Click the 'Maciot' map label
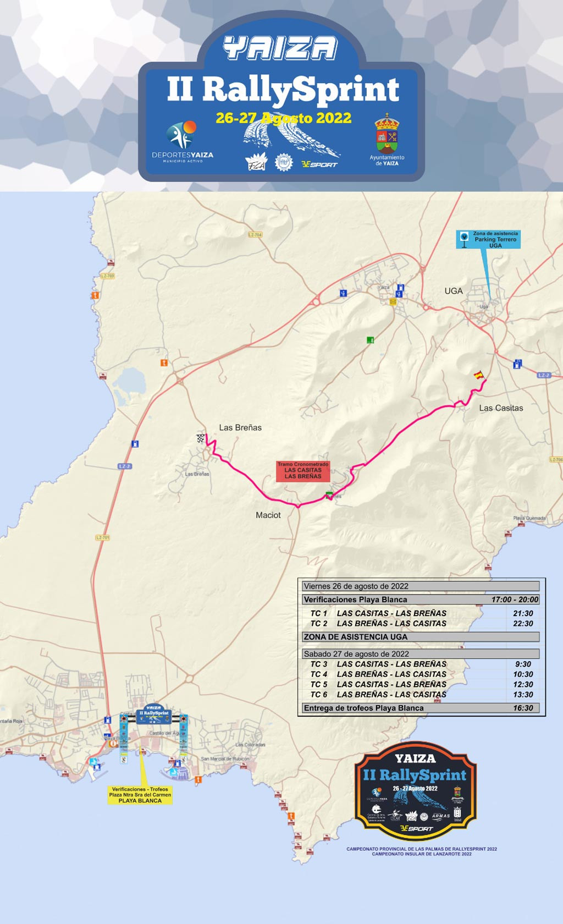Image resolution: width=563 pixels, height=924 pixels. point(268,515)
